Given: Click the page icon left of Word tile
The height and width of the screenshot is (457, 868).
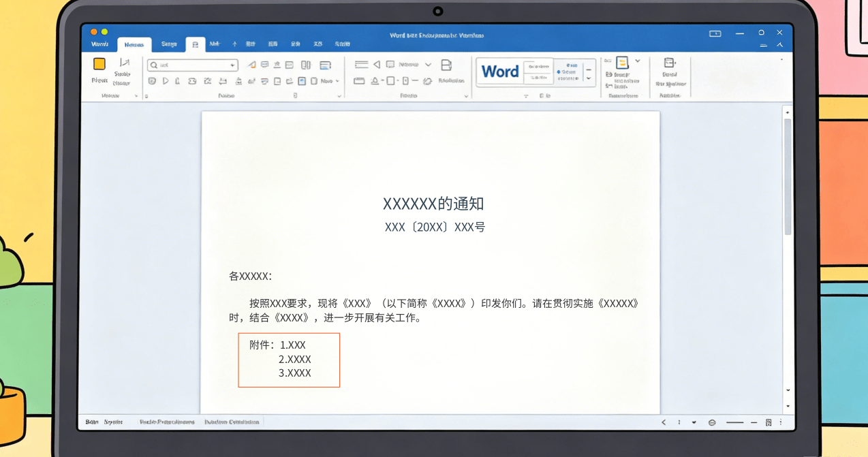Looking at the screenshot, I should [x=446, y=65].
